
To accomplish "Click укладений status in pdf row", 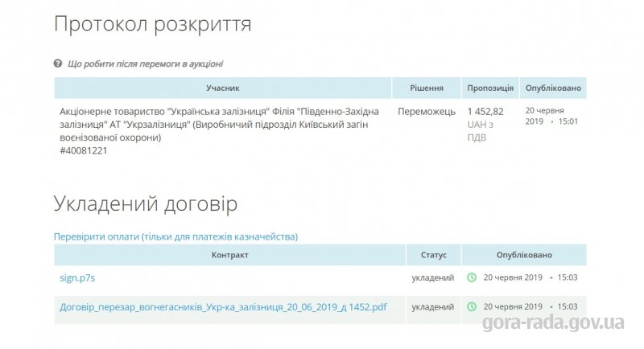I will point(433,306).
